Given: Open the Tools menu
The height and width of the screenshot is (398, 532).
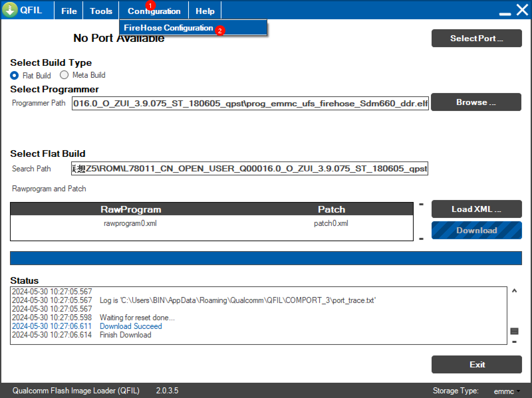Looking at the screenshot, I should [x=101, y=11].
